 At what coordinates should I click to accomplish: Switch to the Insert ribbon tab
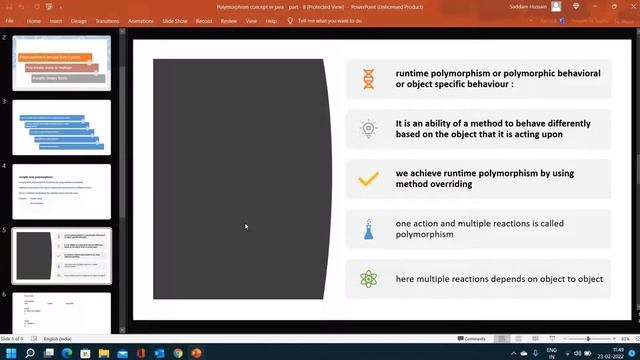coord(56,21)
